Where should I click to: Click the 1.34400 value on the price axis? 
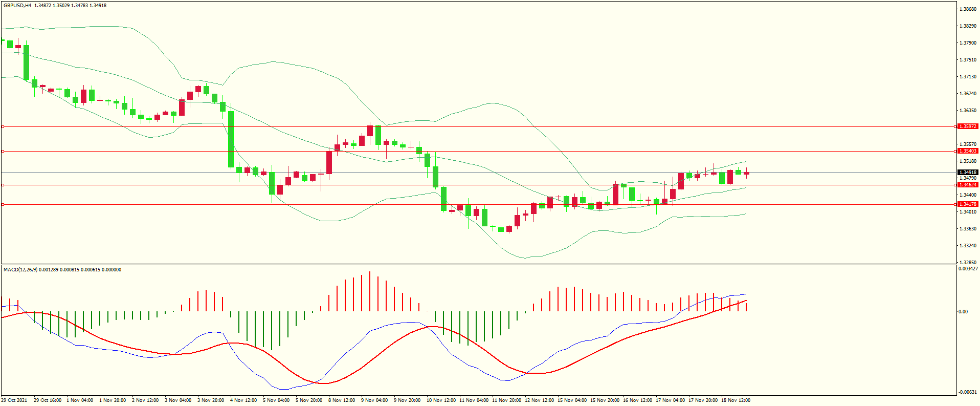point(968,195)
